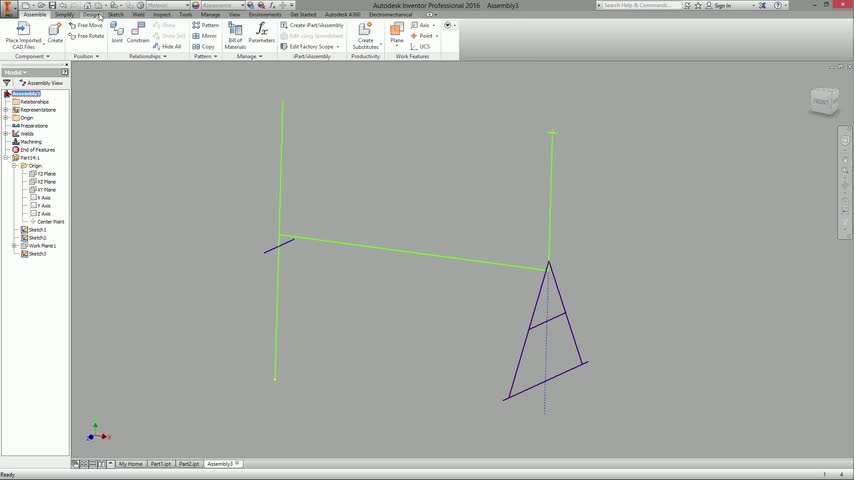Click the Inventor application menu button
The image size is (854, 480).
coord(8,8)
